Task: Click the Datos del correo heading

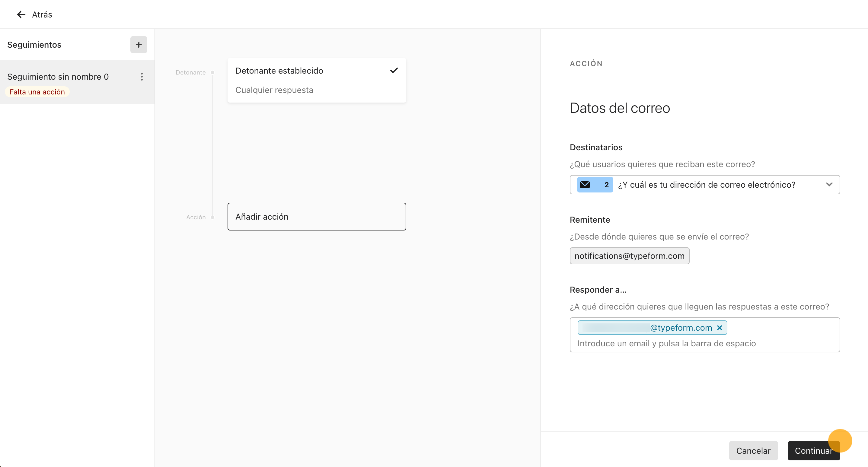Action: pos(620,108)
